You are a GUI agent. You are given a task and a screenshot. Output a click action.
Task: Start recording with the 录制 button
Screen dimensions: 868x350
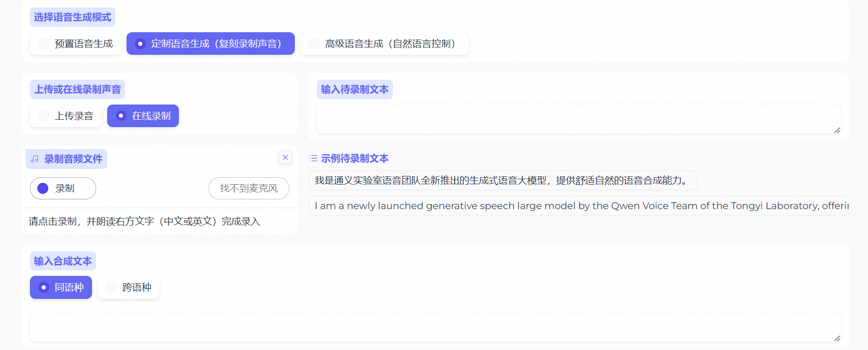click(63, 188)
